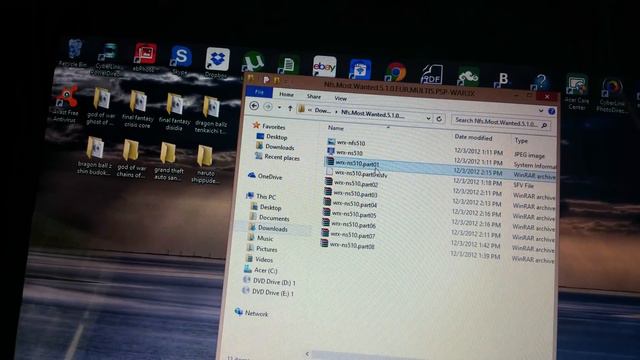The width and height of the screenshot is (640, 360).
Task: Select the 'final fantasy dissidia' folder
Action: (x=174, y=112)
